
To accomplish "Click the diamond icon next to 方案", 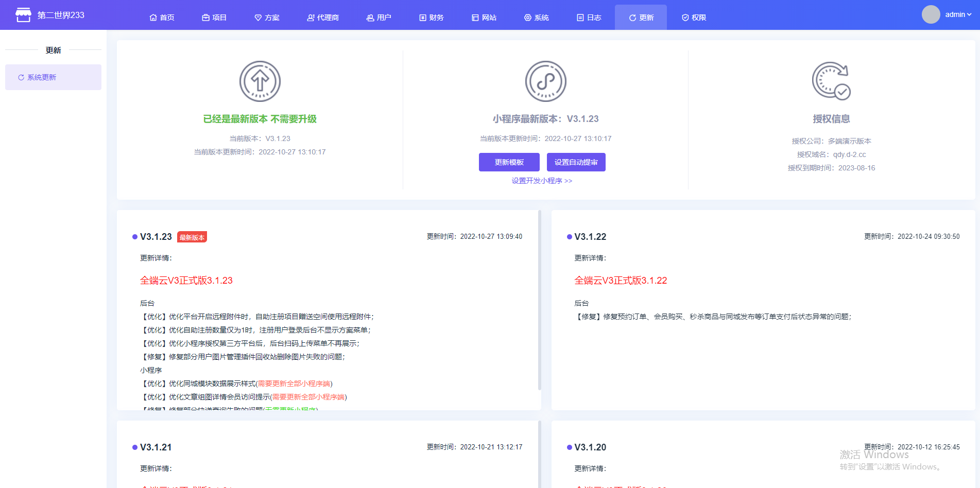I will (x=258, y=18).
